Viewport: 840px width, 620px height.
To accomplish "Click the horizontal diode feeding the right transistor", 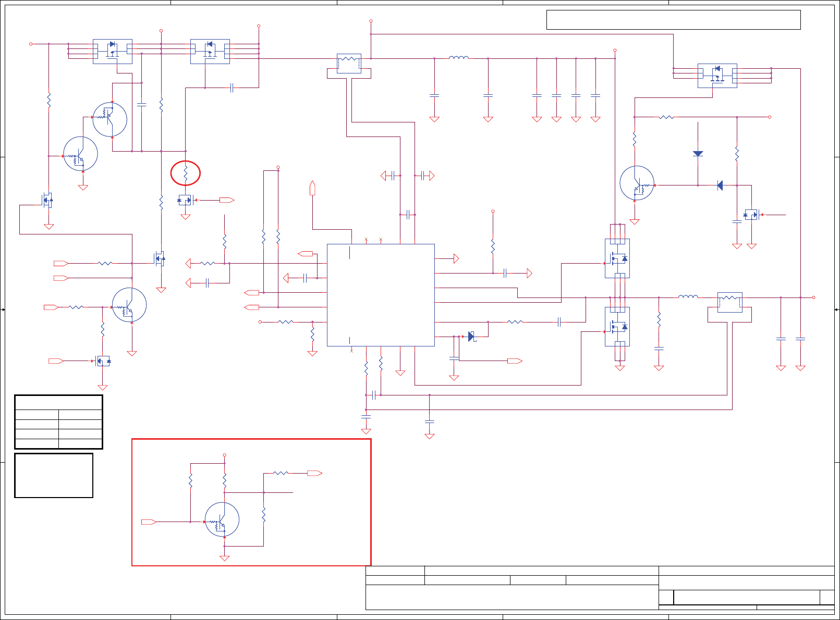I will pos(720,185).
